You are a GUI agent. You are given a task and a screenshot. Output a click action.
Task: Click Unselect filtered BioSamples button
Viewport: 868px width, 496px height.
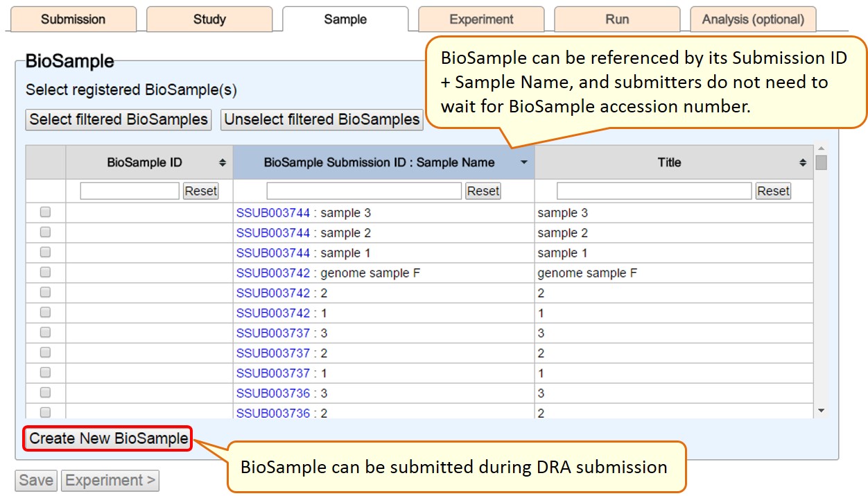(322, 119)
